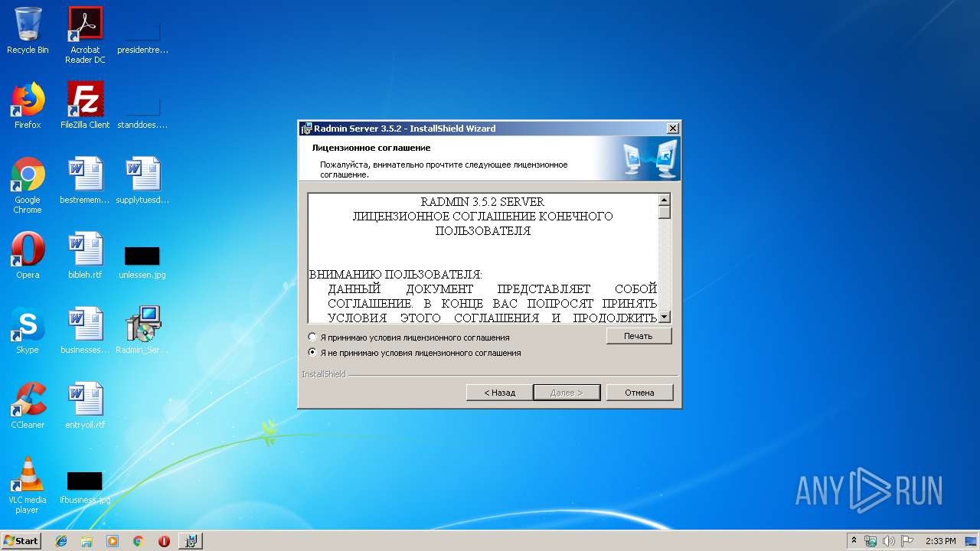Open the clock showing 2:33 PM
Screen dimensions: 980x551
point(940,541)
